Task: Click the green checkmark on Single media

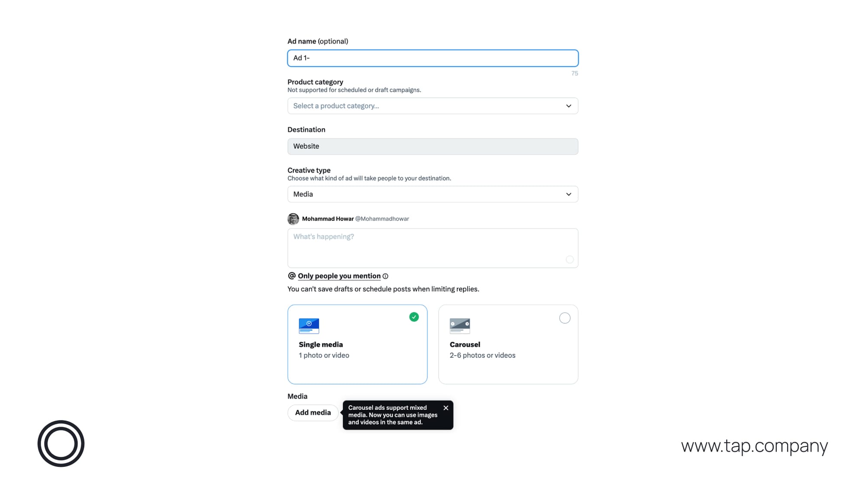Action: (414, 317)
